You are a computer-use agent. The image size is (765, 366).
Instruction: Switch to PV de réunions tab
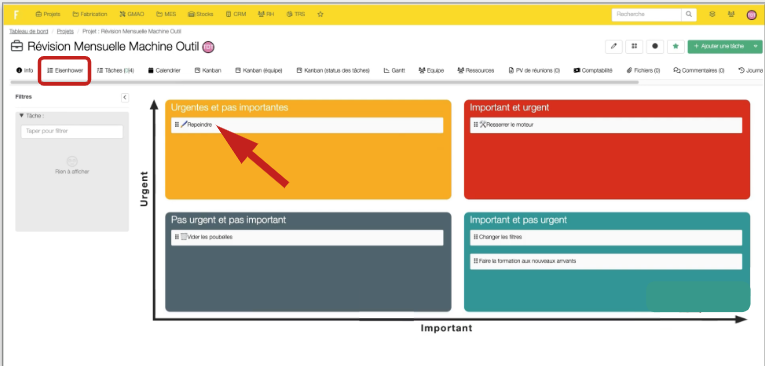534,70
